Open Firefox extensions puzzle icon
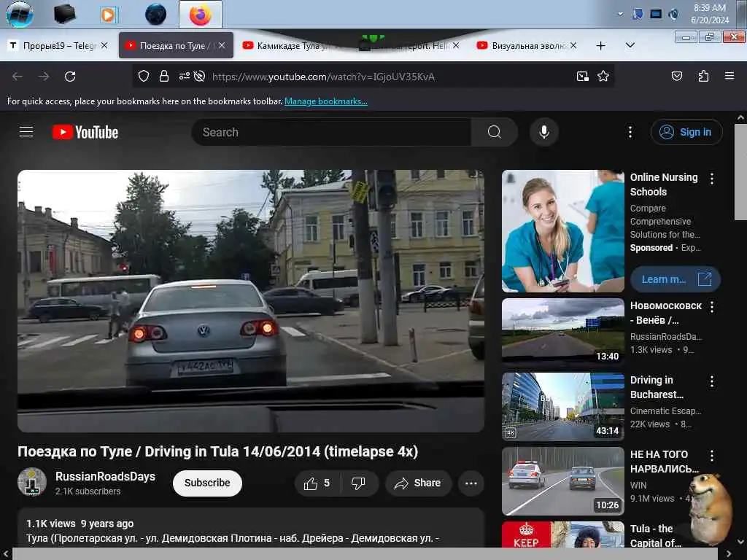This screenshot has height=560, width=747. (703, 76)
